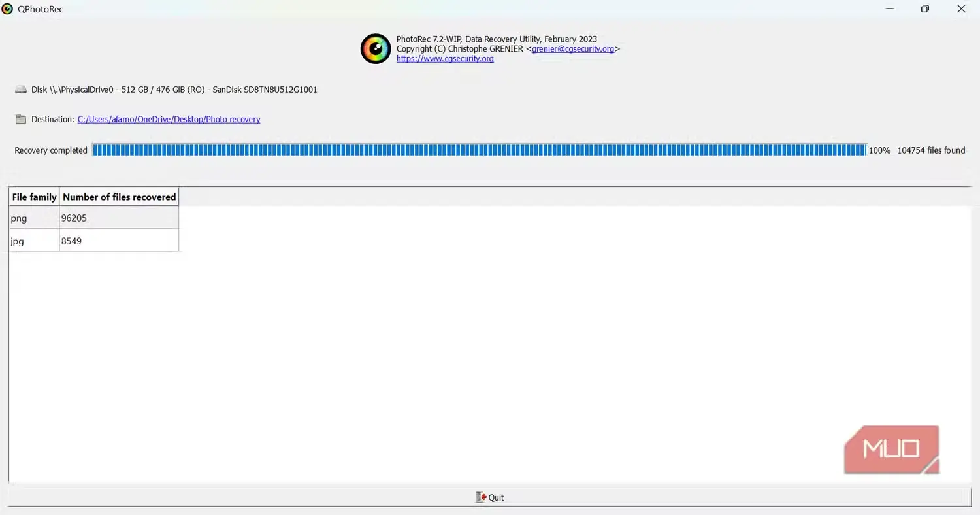Open the Photo recovery destination folder link

pos(169,120)
